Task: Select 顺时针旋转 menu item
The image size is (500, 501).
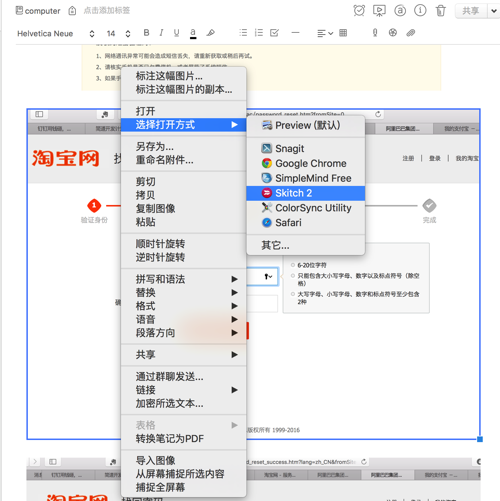Action: (184, 244)
